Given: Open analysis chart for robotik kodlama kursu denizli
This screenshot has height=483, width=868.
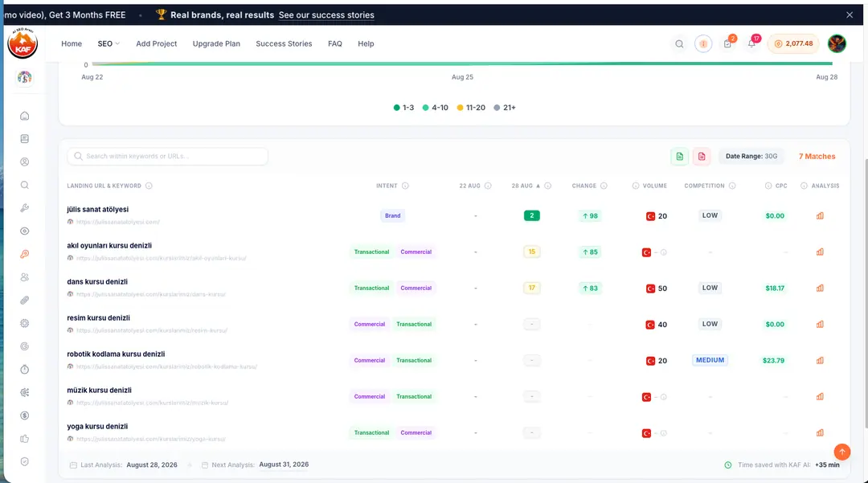Looking at the screenshot, I should (820, 360).
